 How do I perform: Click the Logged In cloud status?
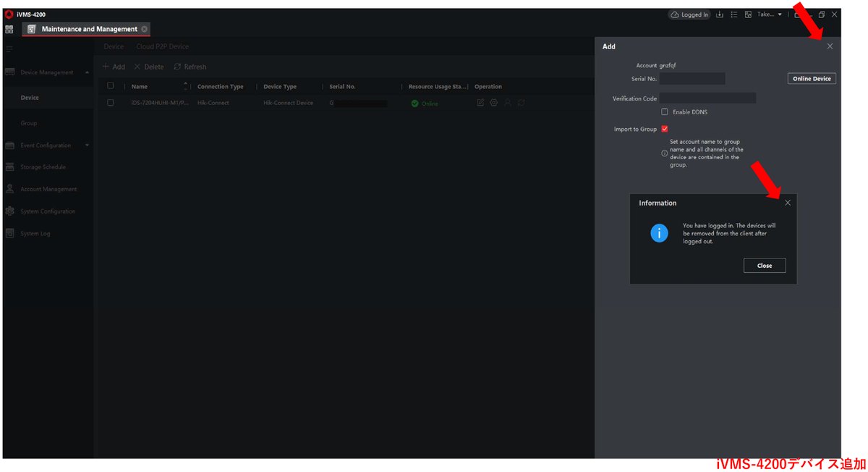point(689,14)
